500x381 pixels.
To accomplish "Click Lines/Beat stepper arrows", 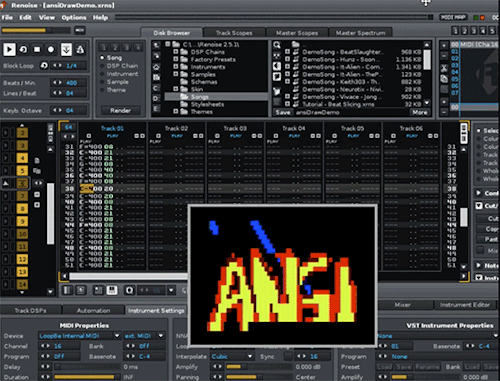I will pyautogui.click(x=57, y=93).
